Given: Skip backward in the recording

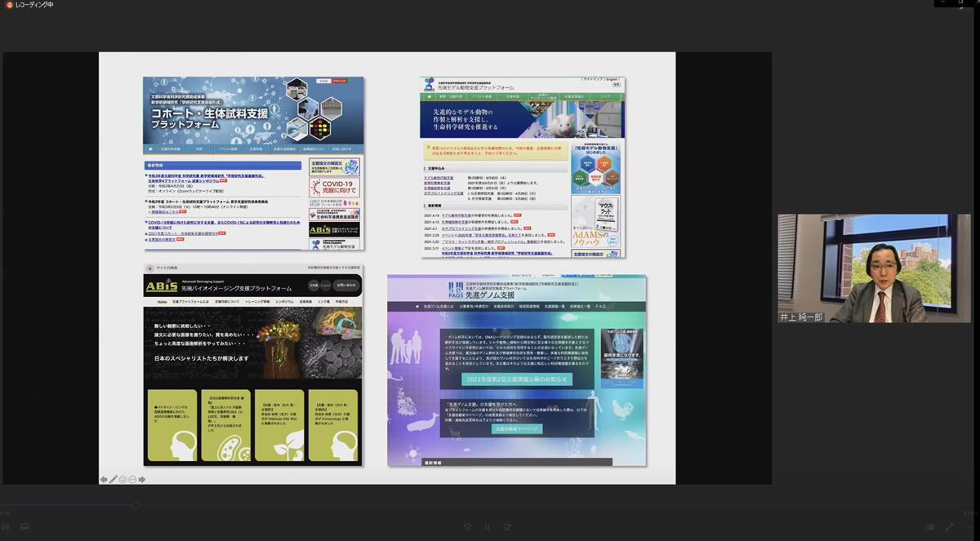Looking at the screenshot, I should tap(467, 527).
